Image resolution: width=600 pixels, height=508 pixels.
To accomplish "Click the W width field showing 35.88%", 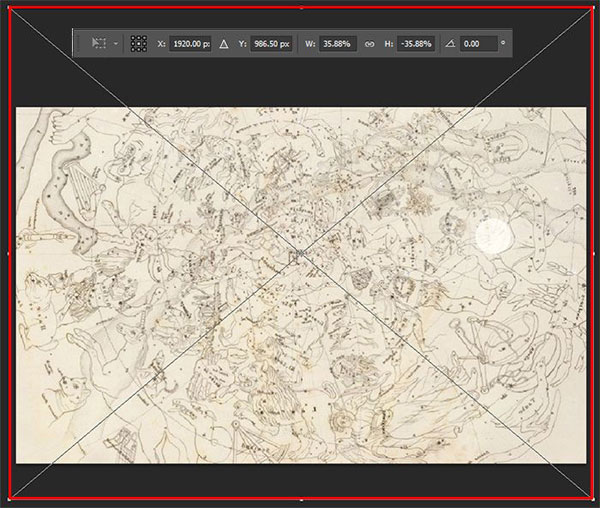I will pyautogui.click(x=338, y=44).
